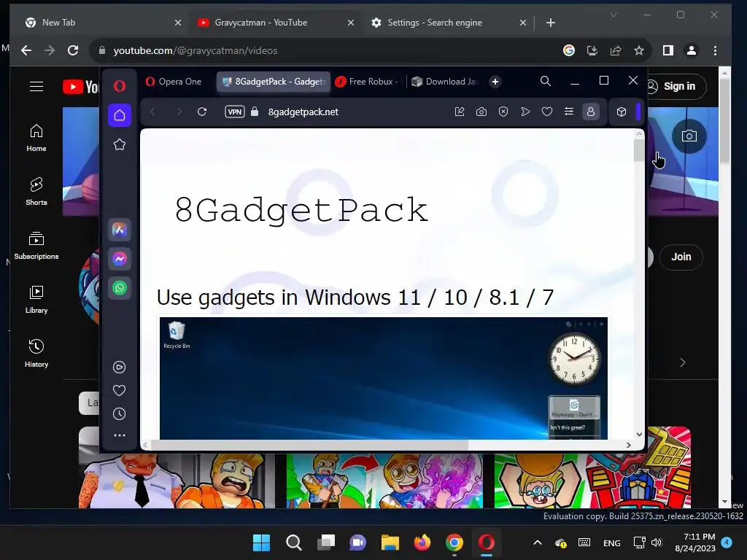
Task: Switch to the Gravycatman - YouTube Chrome tab
Action: point(275,23)
